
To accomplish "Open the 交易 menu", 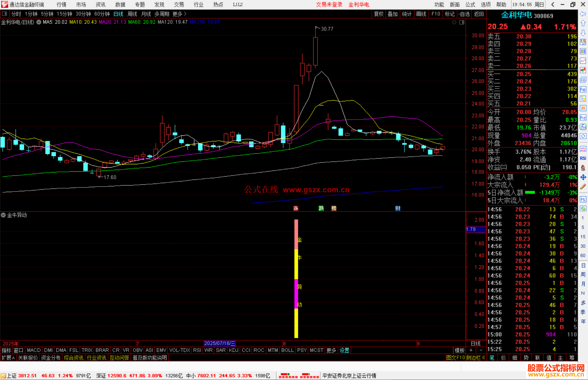I will tap(179, 5).
